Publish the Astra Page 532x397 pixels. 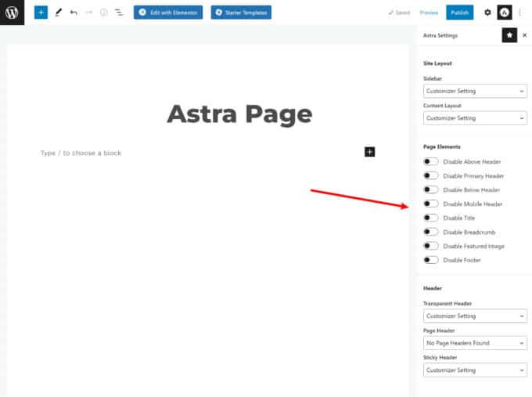click(459, 13)
